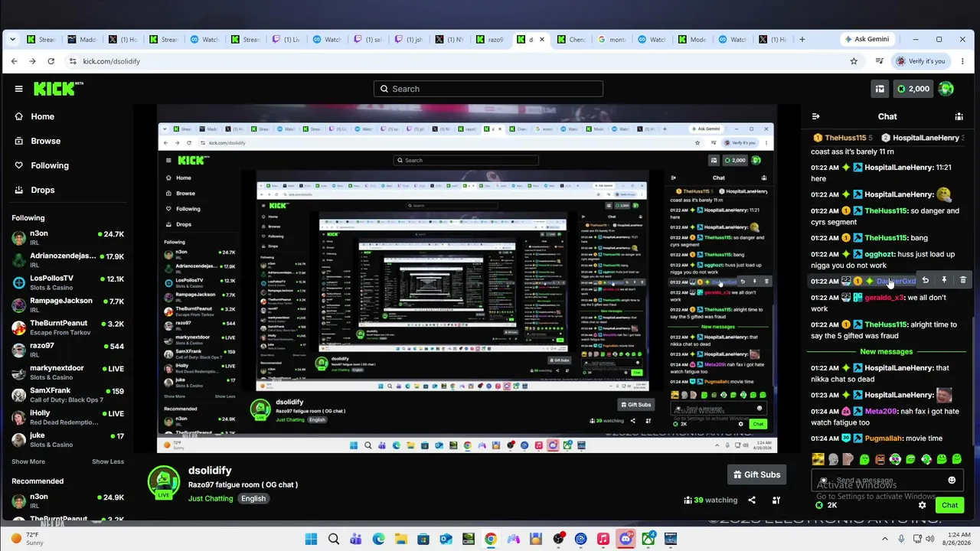The image size is (980, 551).
Task: Open Windows taskbar Search
Action: [x=334, y=539]
